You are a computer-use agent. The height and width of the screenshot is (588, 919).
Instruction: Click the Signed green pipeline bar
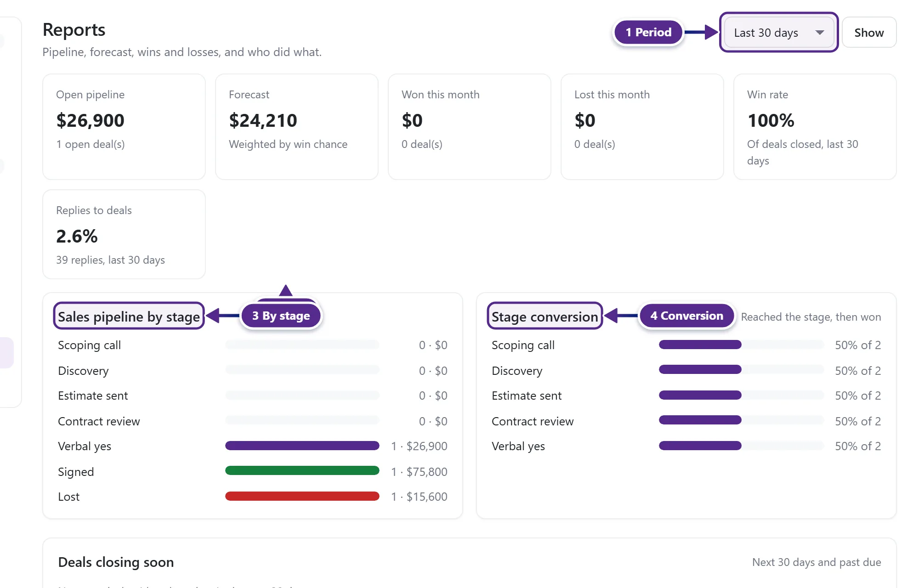click(x=302, y=470)
